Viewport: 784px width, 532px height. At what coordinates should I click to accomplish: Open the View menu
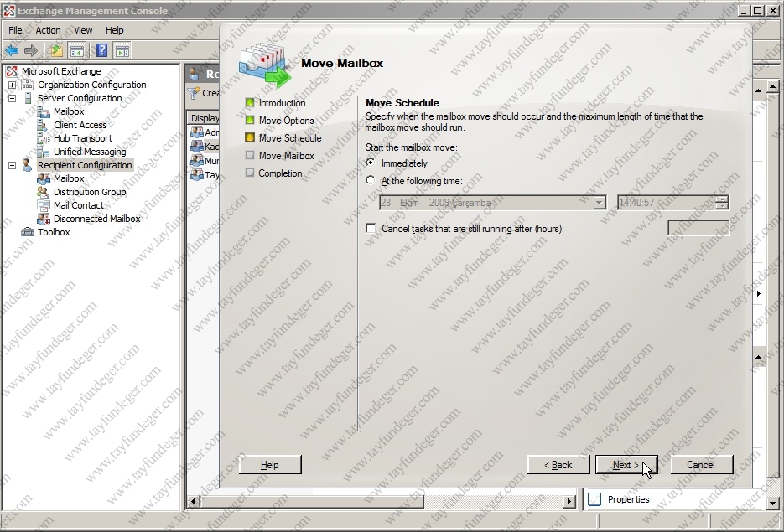[83, 30]
